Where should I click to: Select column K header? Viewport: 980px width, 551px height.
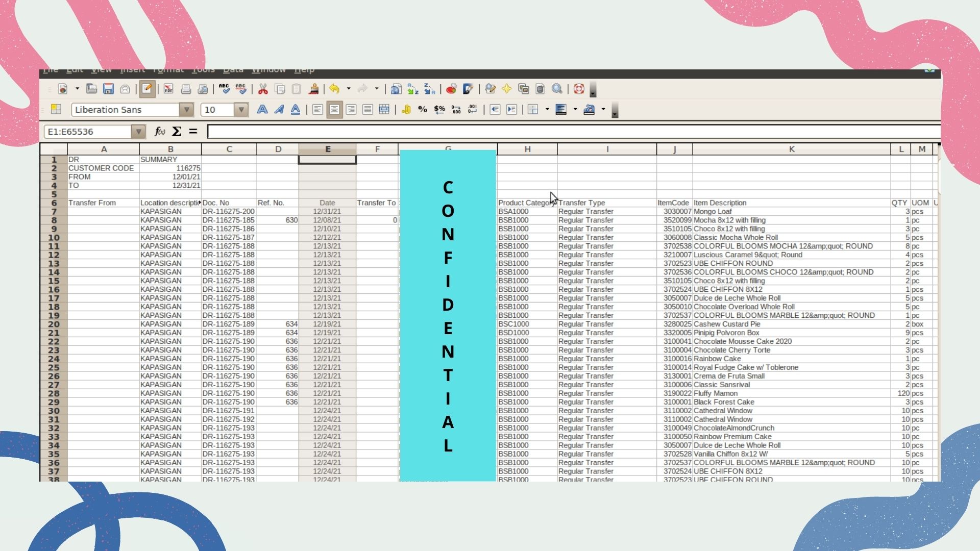pos(791,149)
